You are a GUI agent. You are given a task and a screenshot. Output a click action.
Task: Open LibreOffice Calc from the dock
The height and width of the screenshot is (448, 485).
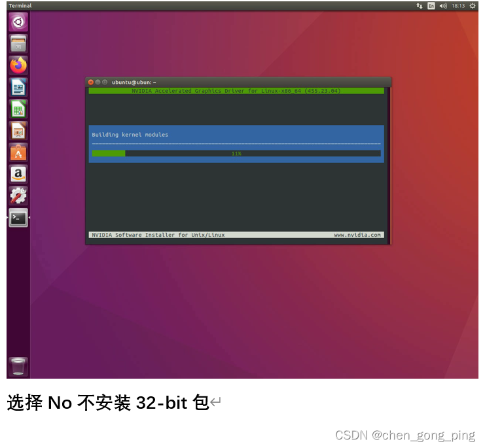click(x=18, y=109)
